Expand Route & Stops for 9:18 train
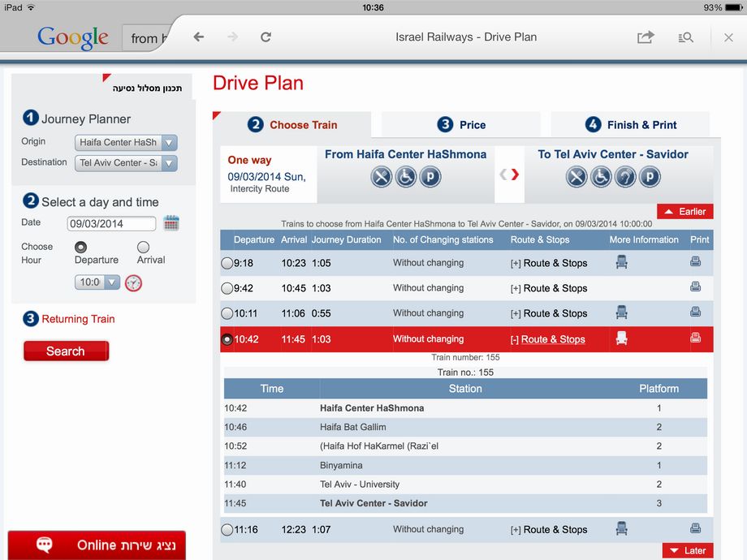The height and width of the screenshot is (560, 747). (x=549, y=263)
